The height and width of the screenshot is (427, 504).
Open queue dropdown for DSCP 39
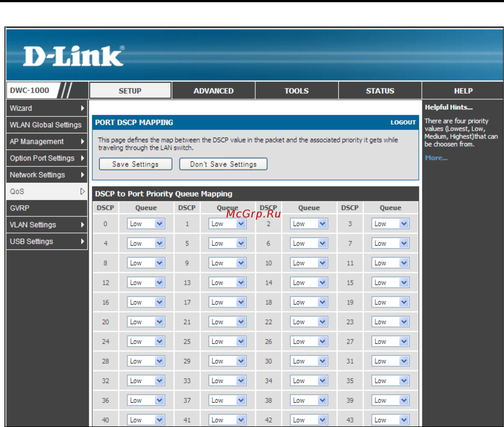point(390,400)
